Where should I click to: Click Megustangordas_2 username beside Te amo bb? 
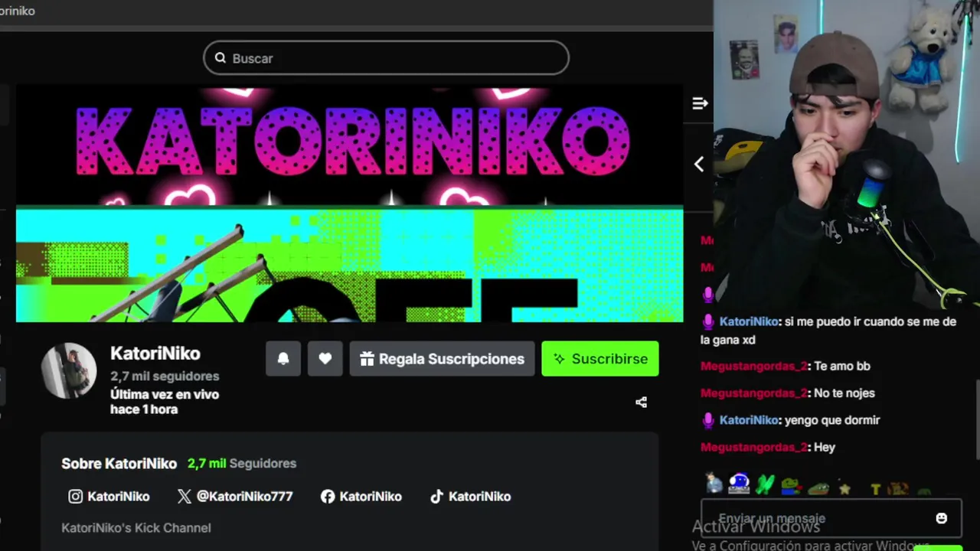tap(754, 367)
